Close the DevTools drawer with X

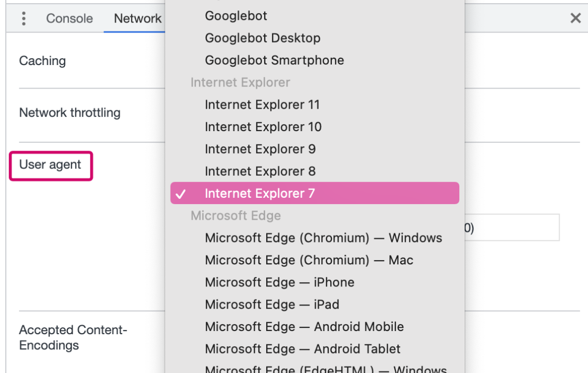[x=575, y=18]
